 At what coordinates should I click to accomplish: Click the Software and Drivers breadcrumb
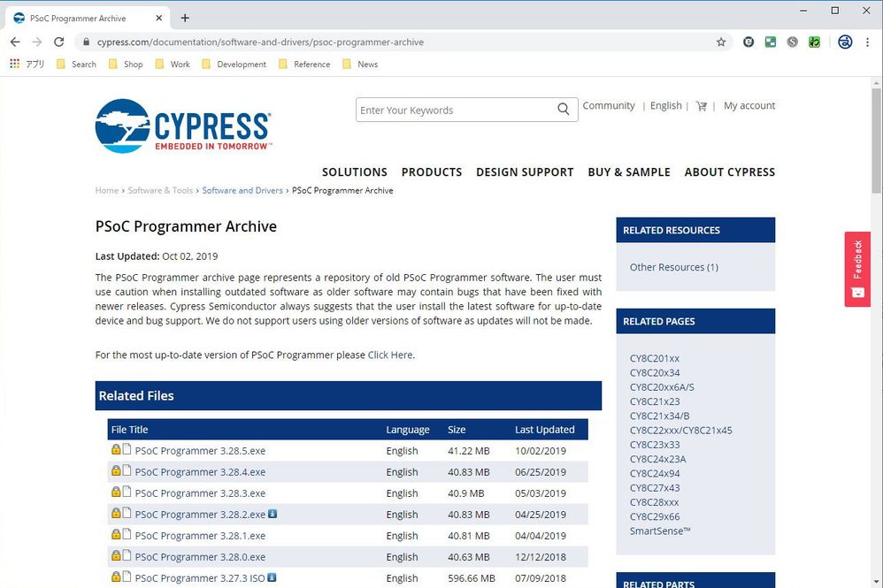pos(242,191)
